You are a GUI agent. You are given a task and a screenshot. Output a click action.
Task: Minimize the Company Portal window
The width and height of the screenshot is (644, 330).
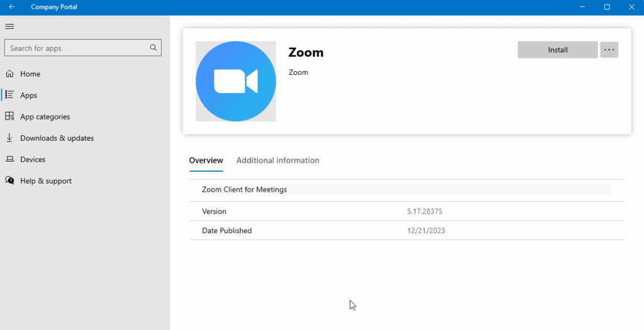582,7
